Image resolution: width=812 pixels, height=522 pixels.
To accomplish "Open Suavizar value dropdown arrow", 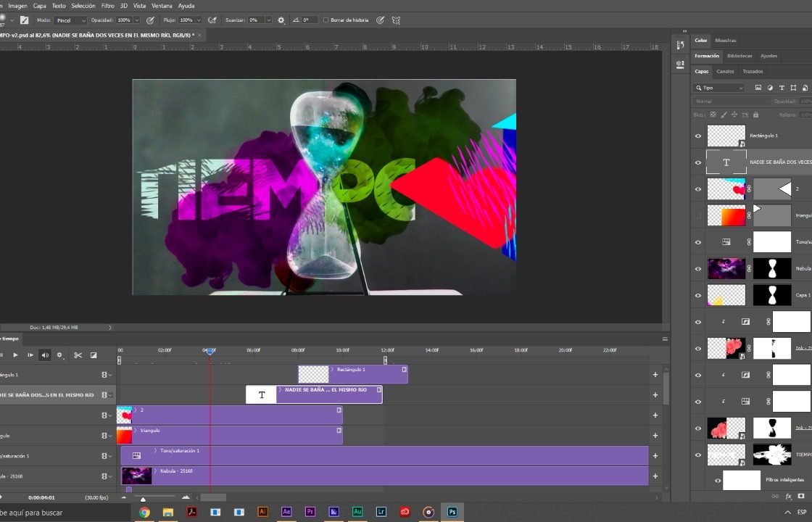I will [x=268, y=20].
